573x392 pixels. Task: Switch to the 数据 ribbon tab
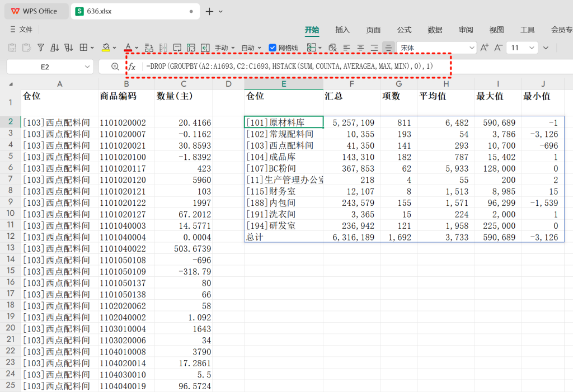coord(435,30)
